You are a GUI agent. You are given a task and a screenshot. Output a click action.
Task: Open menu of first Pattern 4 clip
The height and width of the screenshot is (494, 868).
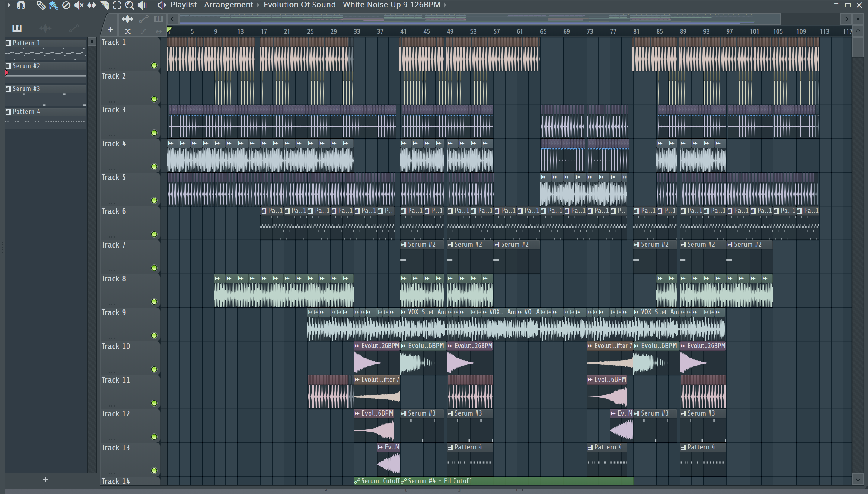[450, 447]
